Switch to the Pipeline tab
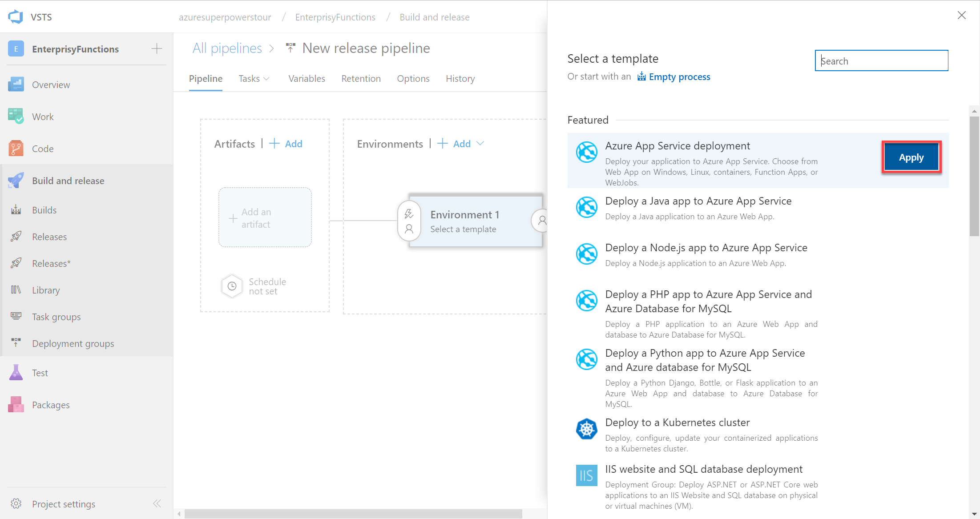980x519 pixels. click(206, 79)
